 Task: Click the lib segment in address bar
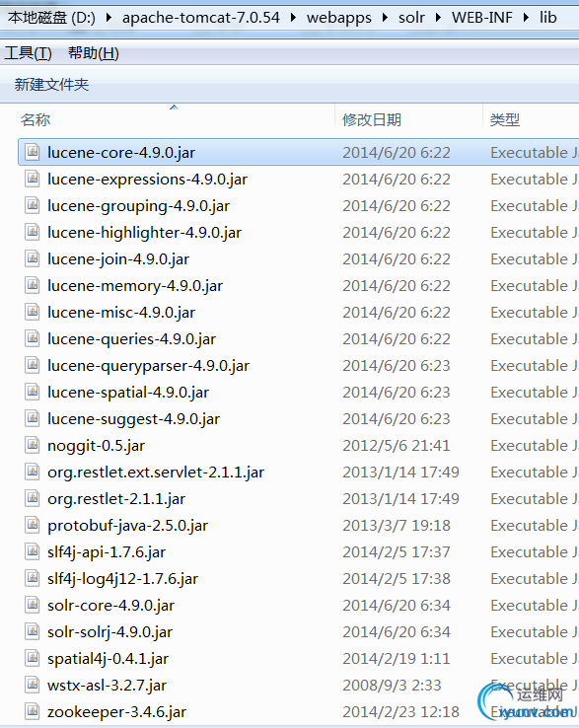547,18
